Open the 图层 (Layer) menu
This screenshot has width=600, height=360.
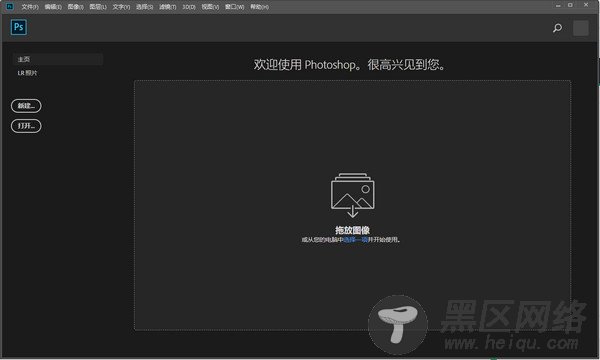(x=98, y=7)
